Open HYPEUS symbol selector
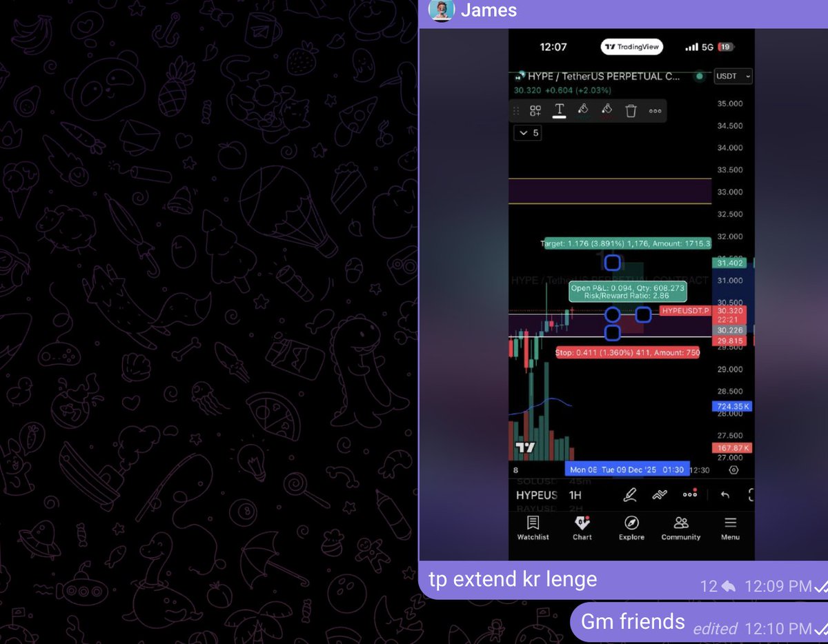The image size is (828, 644). (536, 495)
